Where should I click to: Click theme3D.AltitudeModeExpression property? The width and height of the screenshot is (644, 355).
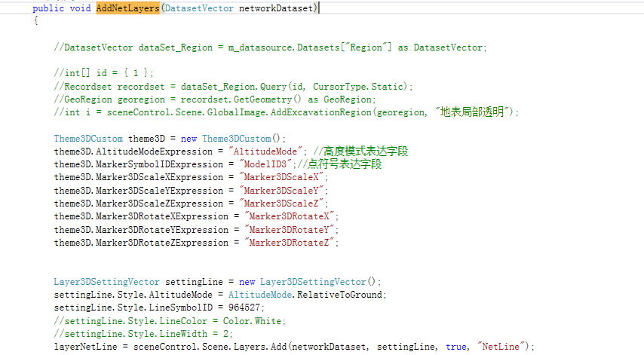pyautogui.click(x=133, y=151)
